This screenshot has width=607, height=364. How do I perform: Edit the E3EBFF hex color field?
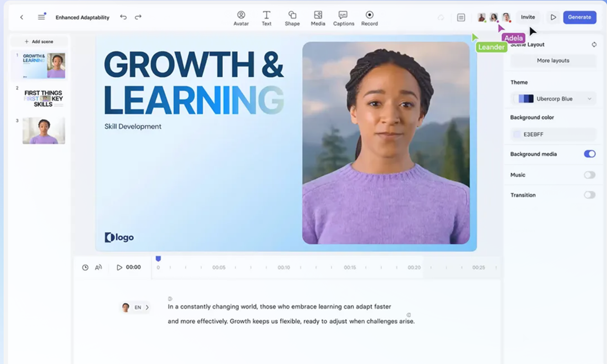[x=553, y=134]
